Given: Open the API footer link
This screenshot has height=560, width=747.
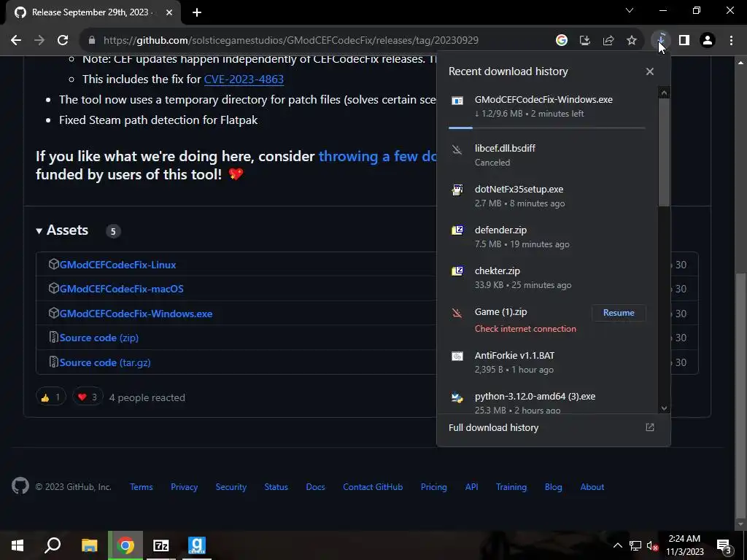Looking at the screenshot, I should coord(472,486).
